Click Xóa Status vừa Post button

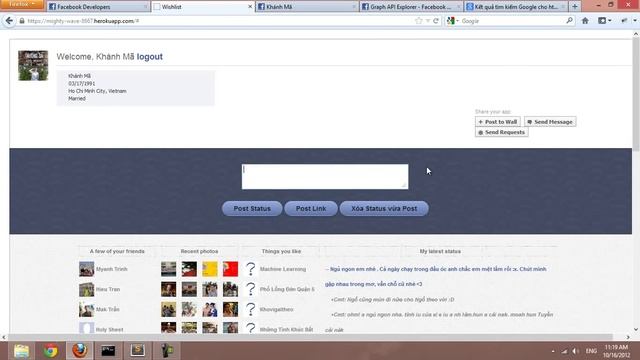pos(384,209)
